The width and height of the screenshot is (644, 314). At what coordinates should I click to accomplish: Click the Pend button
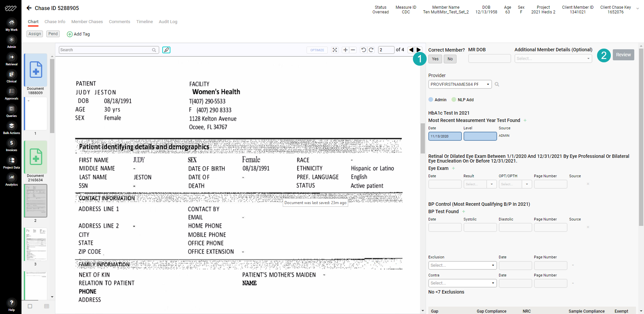click(53, 34)
